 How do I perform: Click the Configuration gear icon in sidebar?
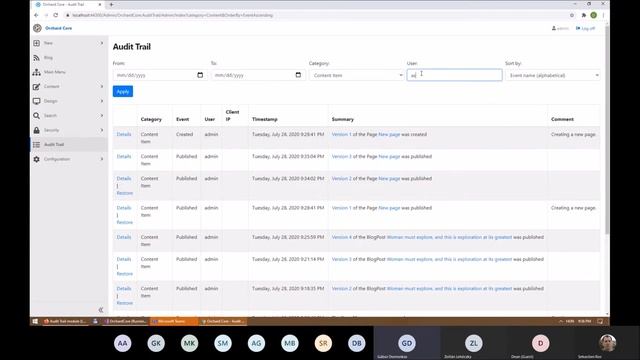pyautogui.click(x=36, y=159)
